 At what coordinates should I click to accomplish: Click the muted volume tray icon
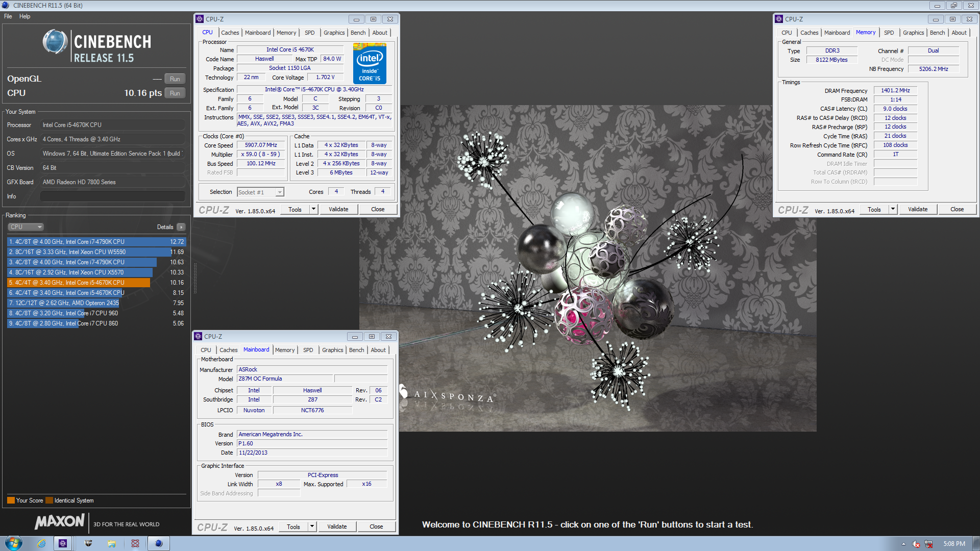click(x=916, y=544)
